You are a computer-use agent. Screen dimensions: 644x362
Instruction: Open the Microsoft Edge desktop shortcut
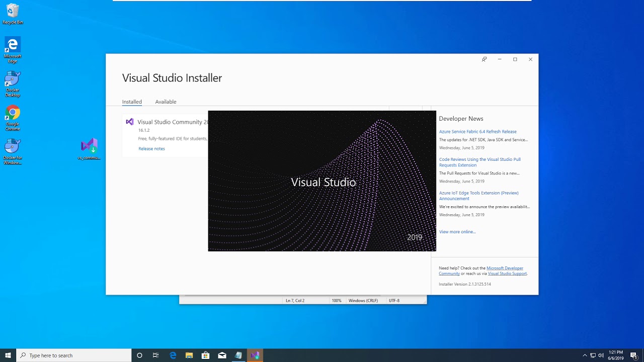click(13, 50)
